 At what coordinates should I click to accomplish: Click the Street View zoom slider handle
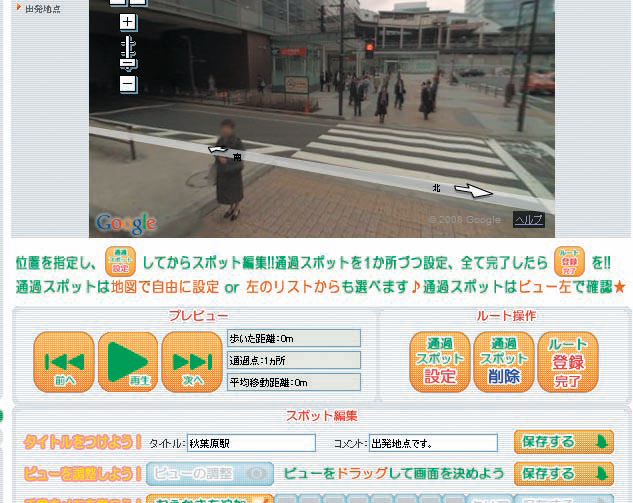pyautogui.click(x=129, y=64)
